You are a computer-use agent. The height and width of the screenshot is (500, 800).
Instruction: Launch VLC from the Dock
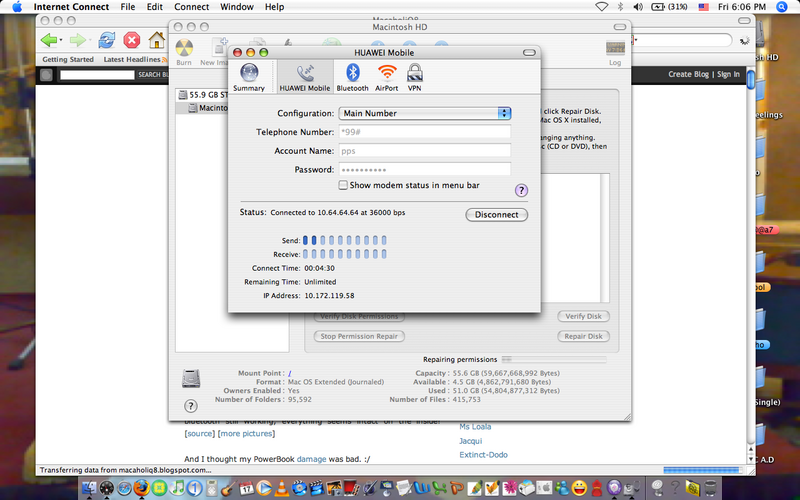pyautogui.click(x=281, y=488)
